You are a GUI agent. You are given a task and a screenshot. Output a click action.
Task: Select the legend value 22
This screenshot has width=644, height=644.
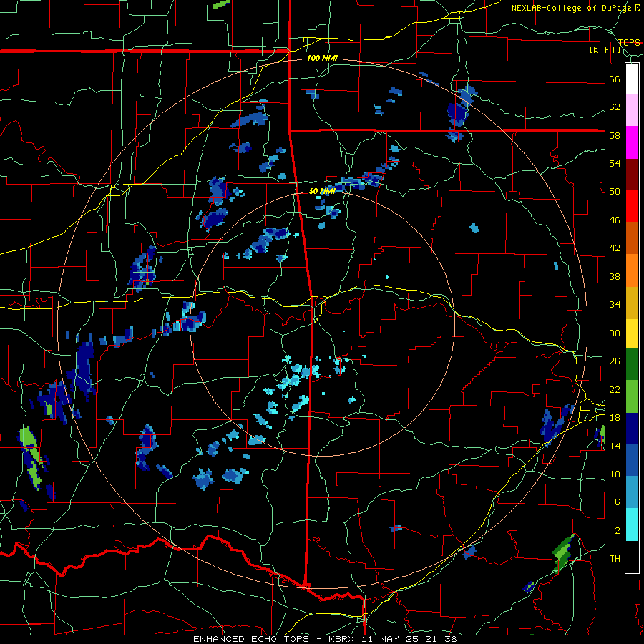coord(615,389)
